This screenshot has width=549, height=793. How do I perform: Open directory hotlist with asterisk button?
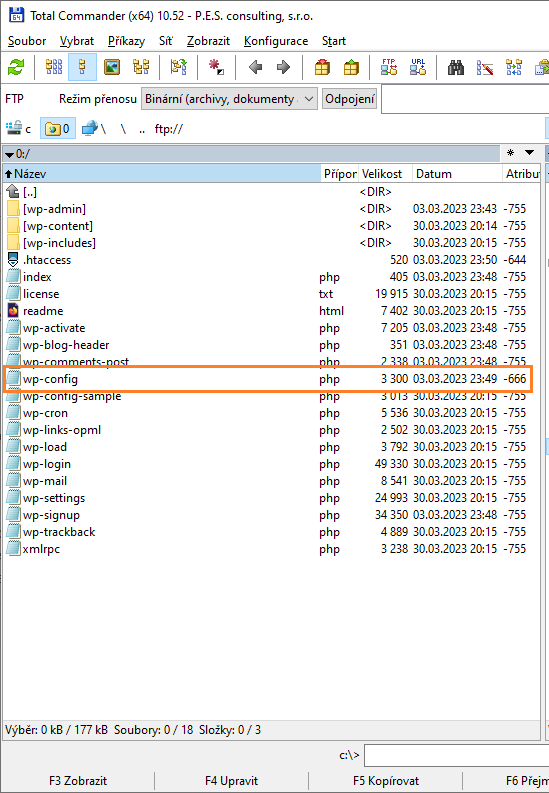511,153
